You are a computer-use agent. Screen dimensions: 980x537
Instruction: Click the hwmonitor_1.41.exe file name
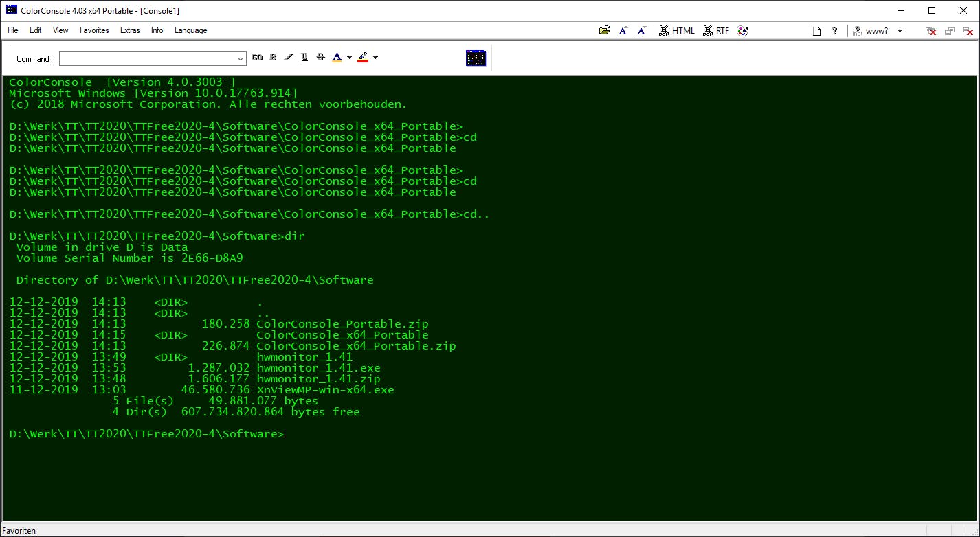point(318,368)
